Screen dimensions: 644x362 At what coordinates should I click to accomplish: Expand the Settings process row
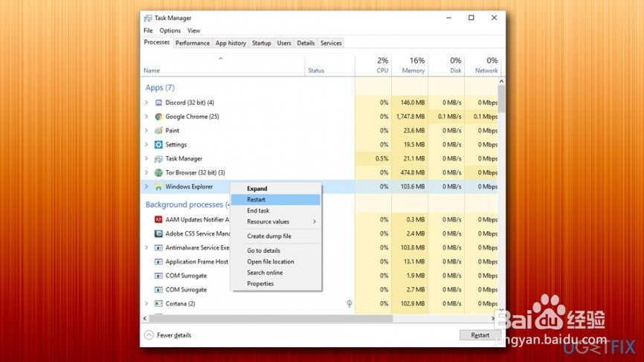point(146,144)
